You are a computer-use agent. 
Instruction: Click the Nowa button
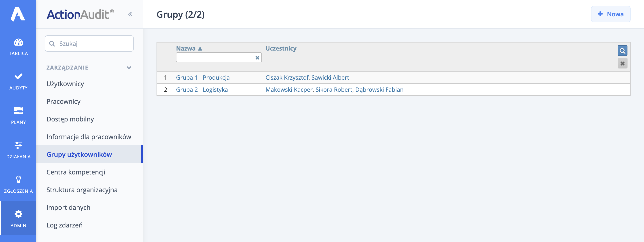click(x=610, y=14)
